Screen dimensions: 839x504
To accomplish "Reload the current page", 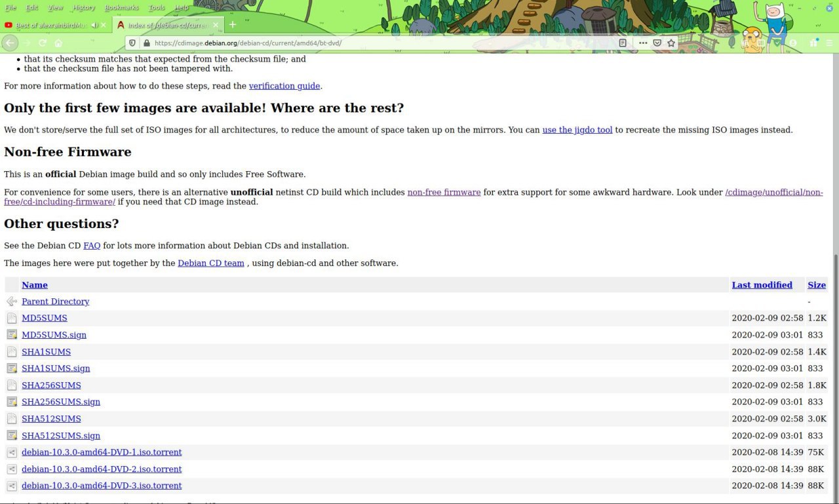I will click(43, 43).
